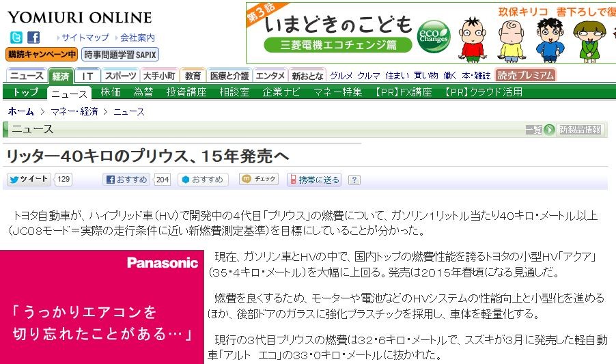616x364 pixels.
Task: Click the mixi チェック button
Action: tap(259, 179)
